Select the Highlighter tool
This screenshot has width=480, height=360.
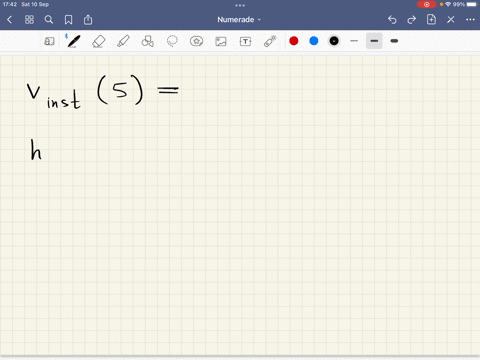tap(123, 41)
